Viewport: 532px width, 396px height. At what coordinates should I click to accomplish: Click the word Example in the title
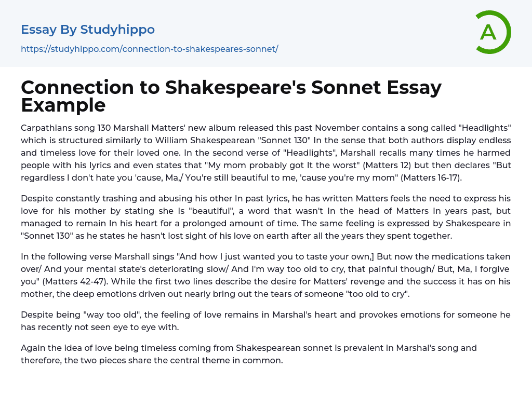pos(63,105)
